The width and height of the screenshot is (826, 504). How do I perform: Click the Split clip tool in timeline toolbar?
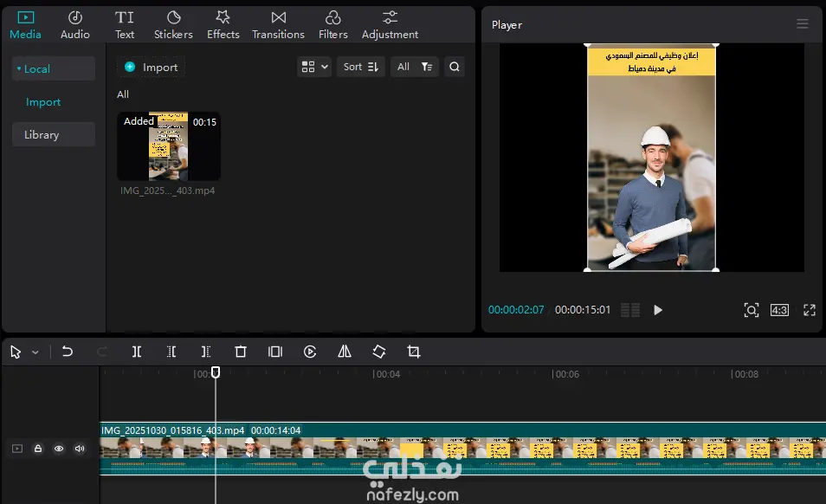(x=137, y=352)
